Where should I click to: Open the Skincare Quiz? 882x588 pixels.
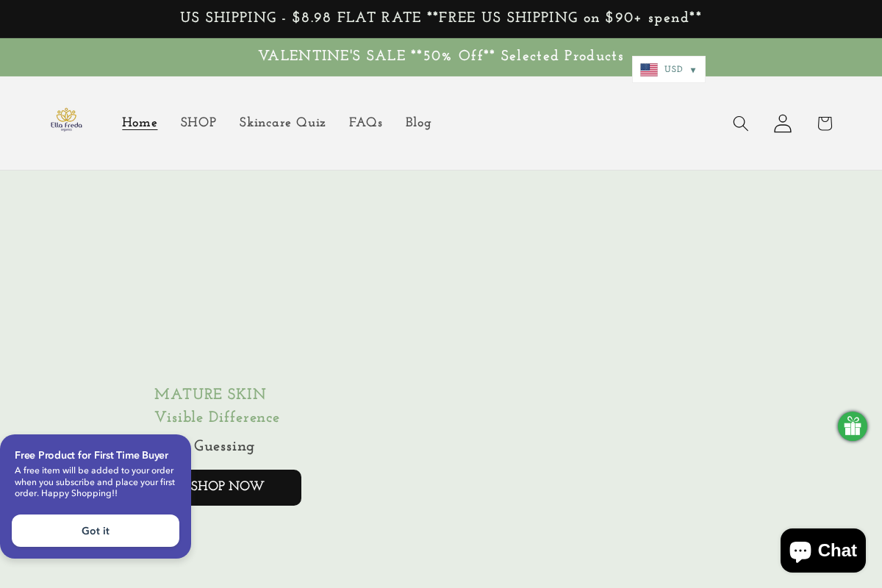(282, 123)
